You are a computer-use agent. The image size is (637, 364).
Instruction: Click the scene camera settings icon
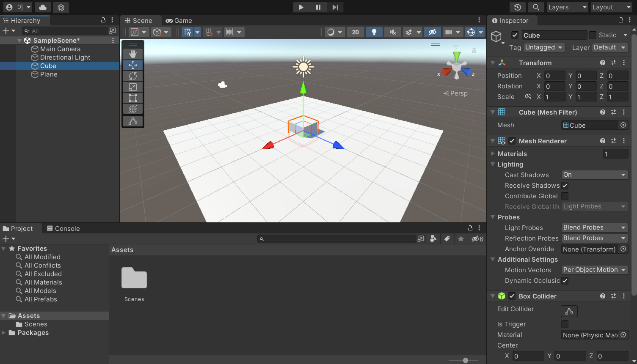pos(449,32)
